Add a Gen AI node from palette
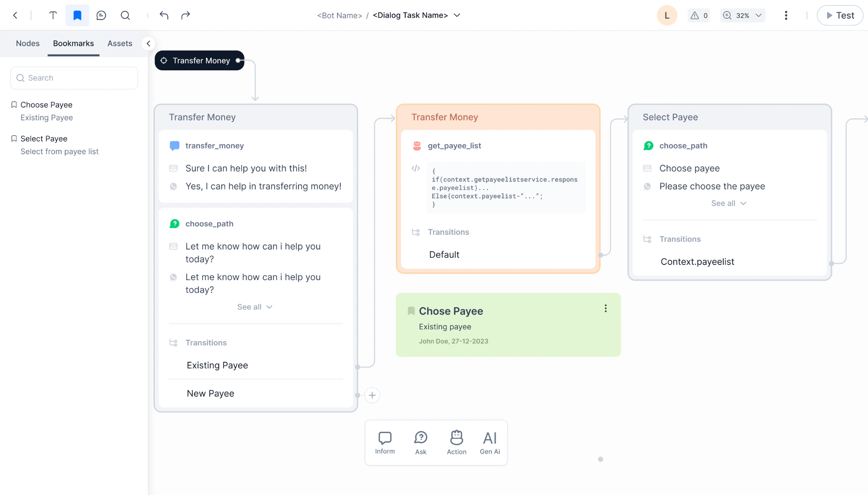Screen dimensions: 868x495 [x=490, y=442]
